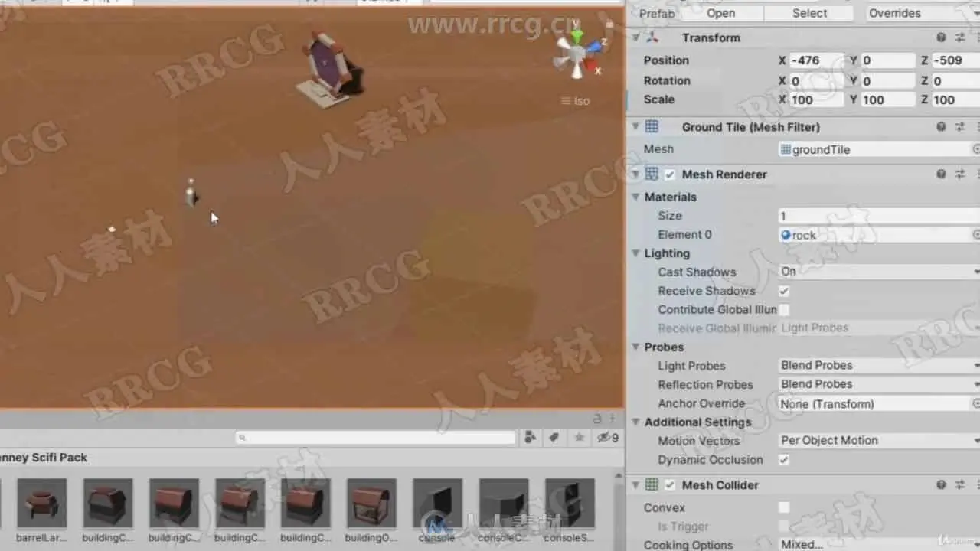Open the prefab Overrides dropdown
Image resolution: width=980 pixels, height=551 pixels.
pos(923,13)
